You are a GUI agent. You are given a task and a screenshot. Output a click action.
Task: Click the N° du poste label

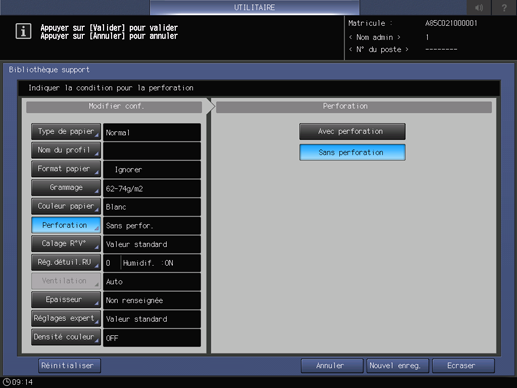coord(378,50)
